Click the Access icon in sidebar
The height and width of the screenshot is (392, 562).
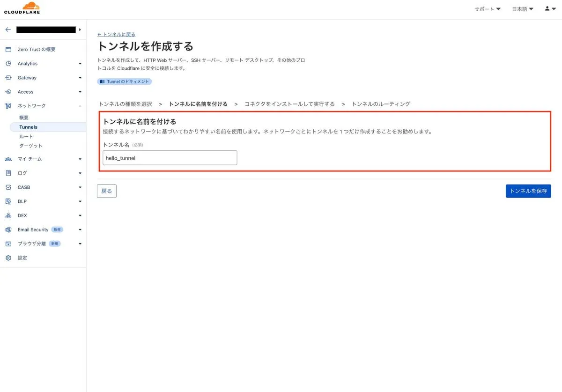click(8, 92)
